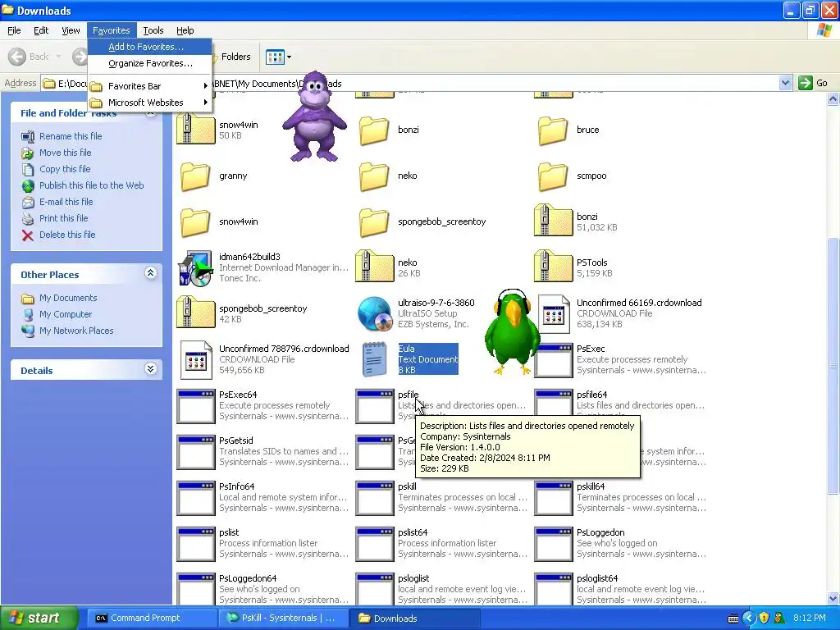Select the bruce folder icon
This screenshot has width=840, height=630.
tap(552, 130)
